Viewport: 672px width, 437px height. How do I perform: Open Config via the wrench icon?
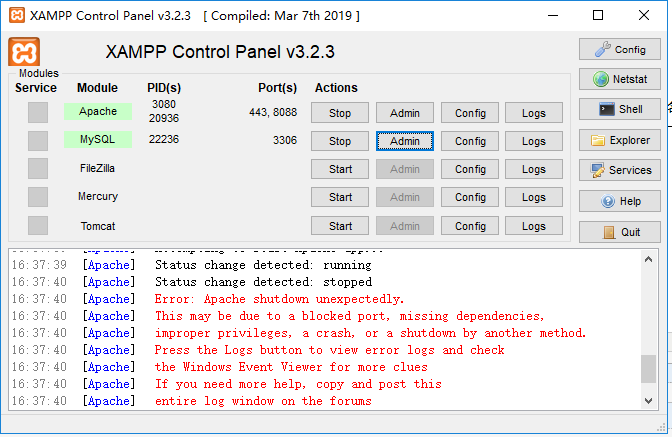tap(620, 49)
